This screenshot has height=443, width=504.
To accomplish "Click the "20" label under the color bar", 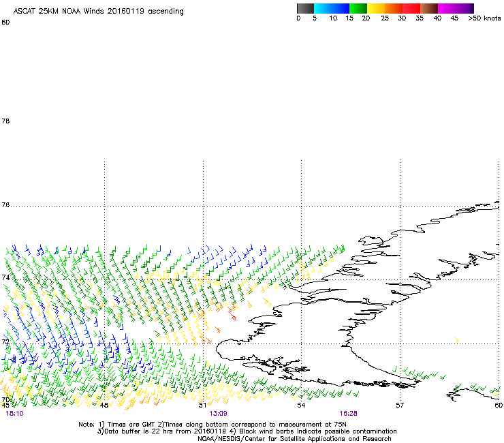I will click(x=366, y=18).
